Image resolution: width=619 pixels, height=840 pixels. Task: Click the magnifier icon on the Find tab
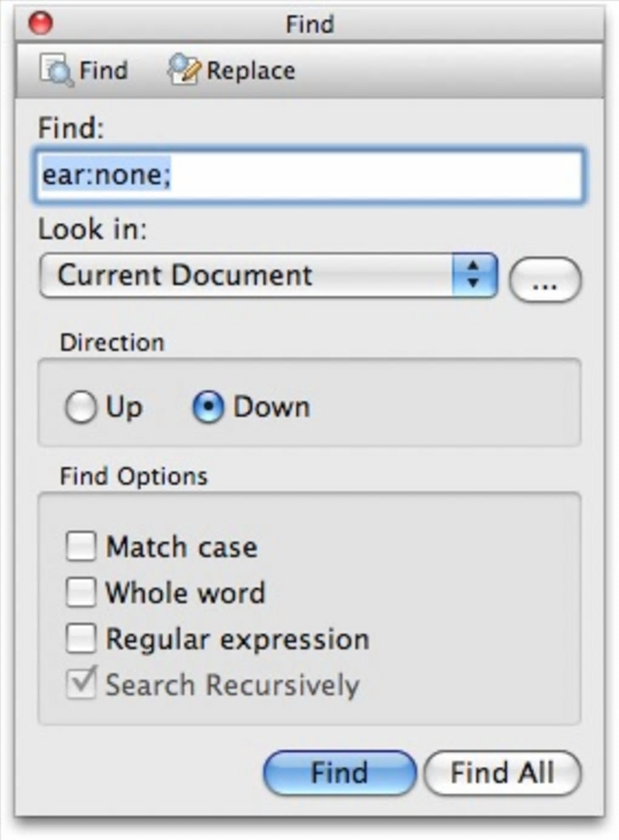(x=56, y=70)
